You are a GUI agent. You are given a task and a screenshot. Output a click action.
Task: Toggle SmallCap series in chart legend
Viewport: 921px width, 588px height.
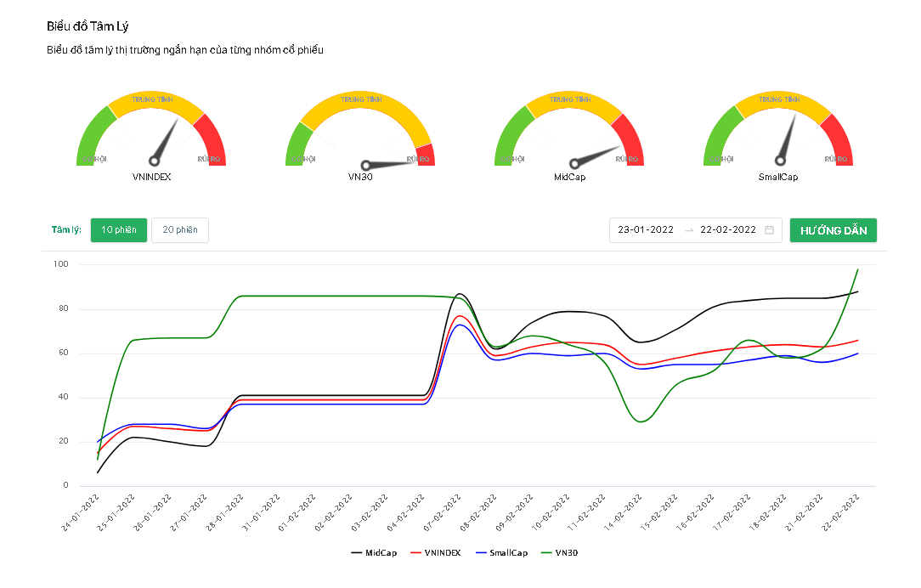click(x=502, y=553)
